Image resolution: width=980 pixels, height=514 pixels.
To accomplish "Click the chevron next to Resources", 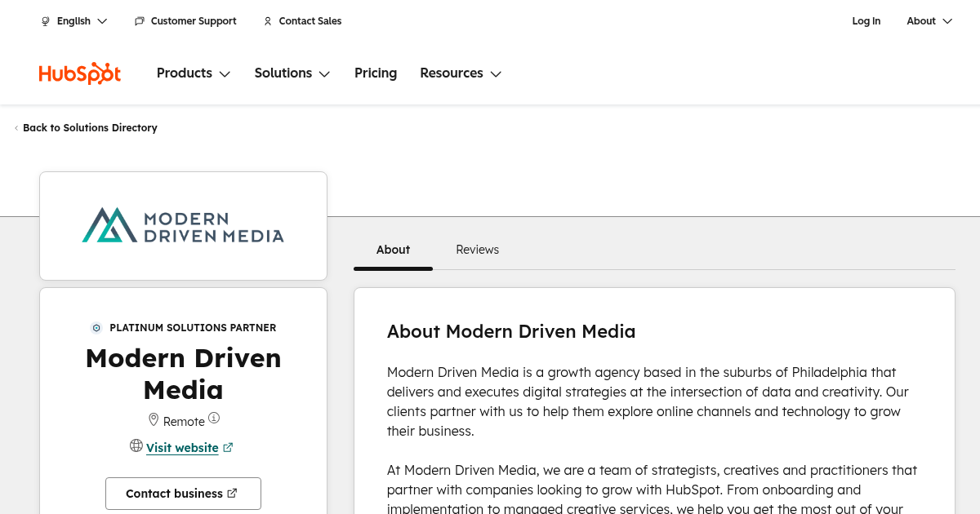I will pos(496,74).
